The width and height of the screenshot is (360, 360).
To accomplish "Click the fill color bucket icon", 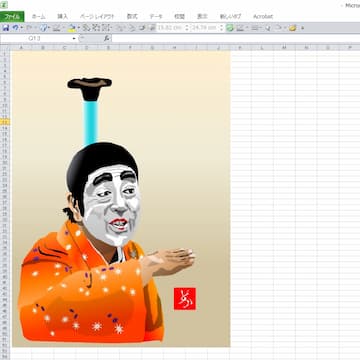I will pyautogui.click(x=71, y=28).
